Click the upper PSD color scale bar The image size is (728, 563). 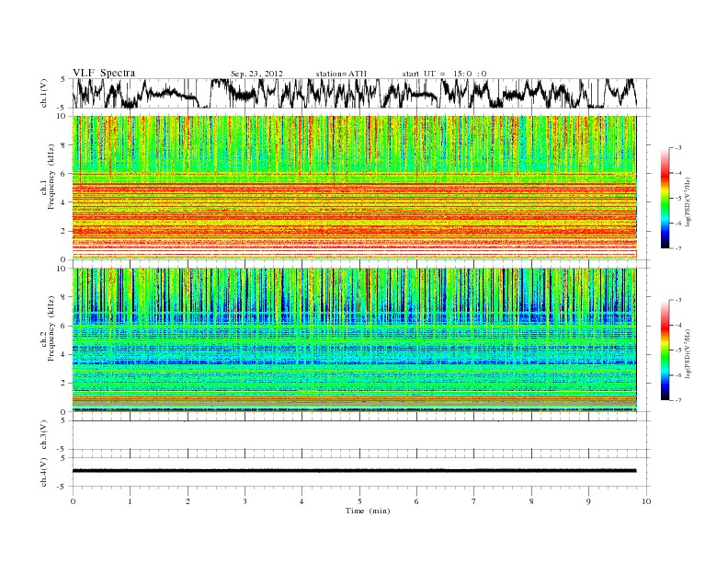point(665,198)
